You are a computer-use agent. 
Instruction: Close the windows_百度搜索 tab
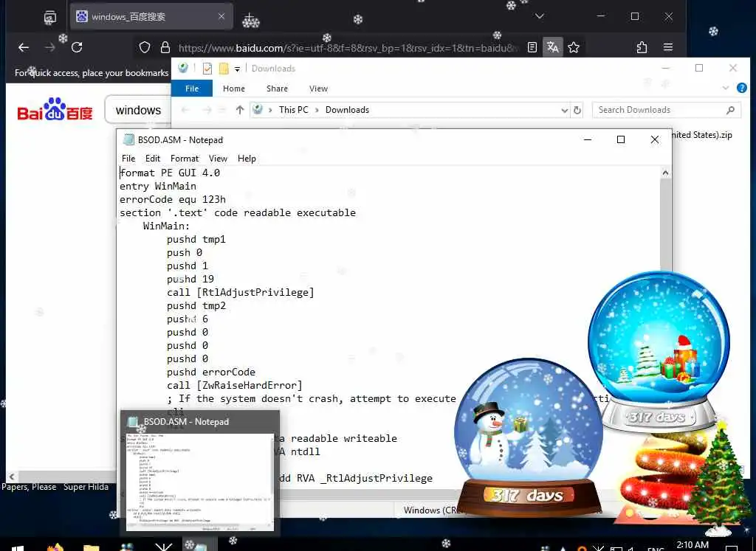[221, 16]
